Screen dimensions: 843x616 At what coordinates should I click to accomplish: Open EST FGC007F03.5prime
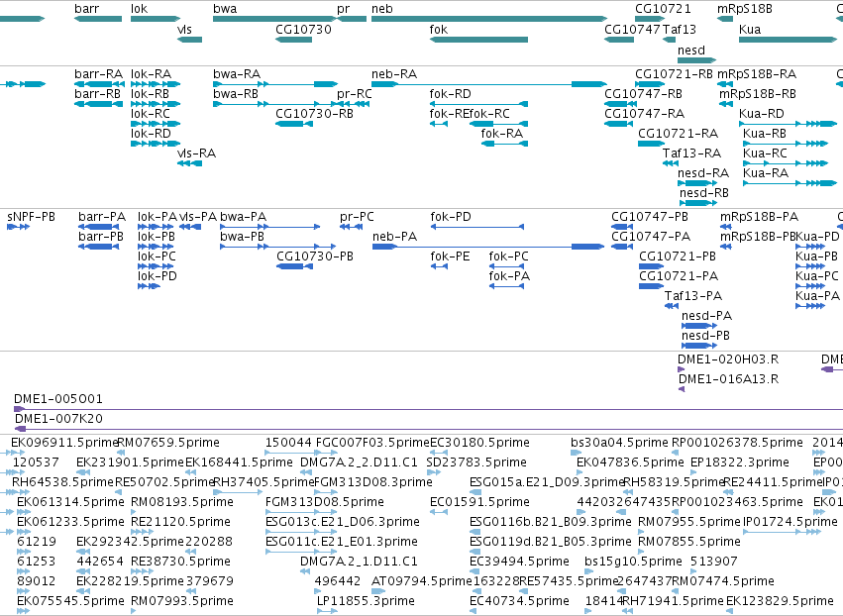[x=372, y=443]
